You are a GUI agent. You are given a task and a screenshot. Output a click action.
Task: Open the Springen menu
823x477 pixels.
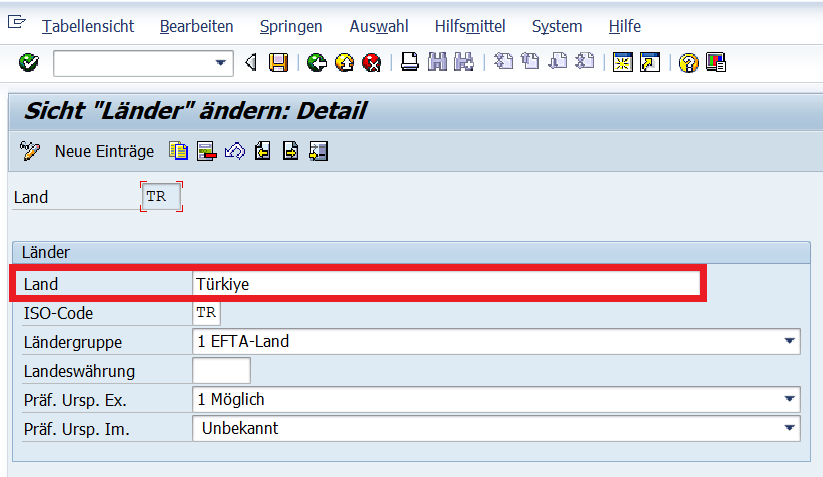[x=292, y=26]
